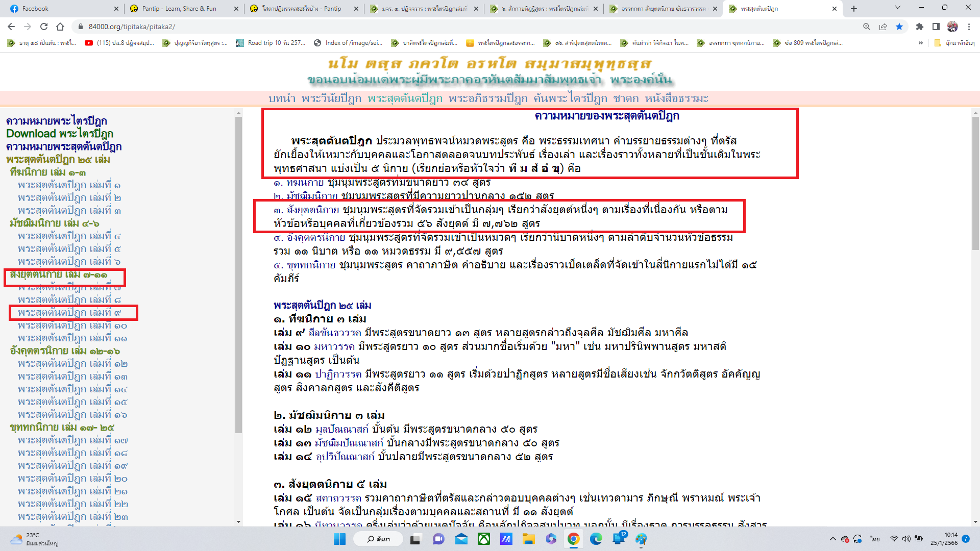Switch to the Facebook tab
Viewport: 980px width, 551px height.
tap(36, 9)
